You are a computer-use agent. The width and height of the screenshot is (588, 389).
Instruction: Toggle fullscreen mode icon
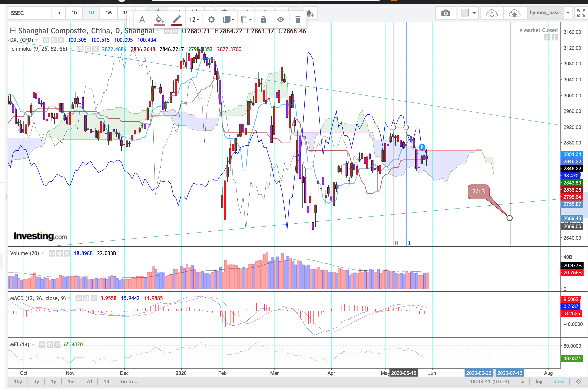pos(581,13)
